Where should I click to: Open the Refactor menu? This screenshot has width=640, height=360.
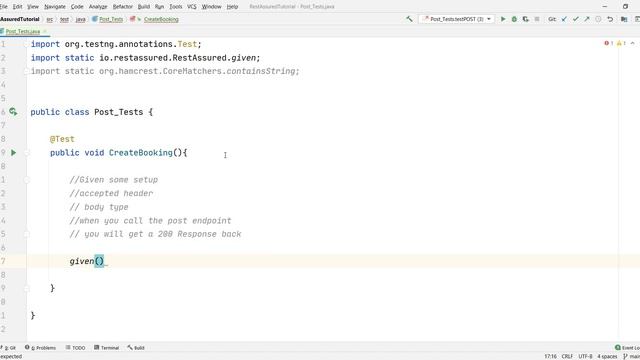[122, 7]
